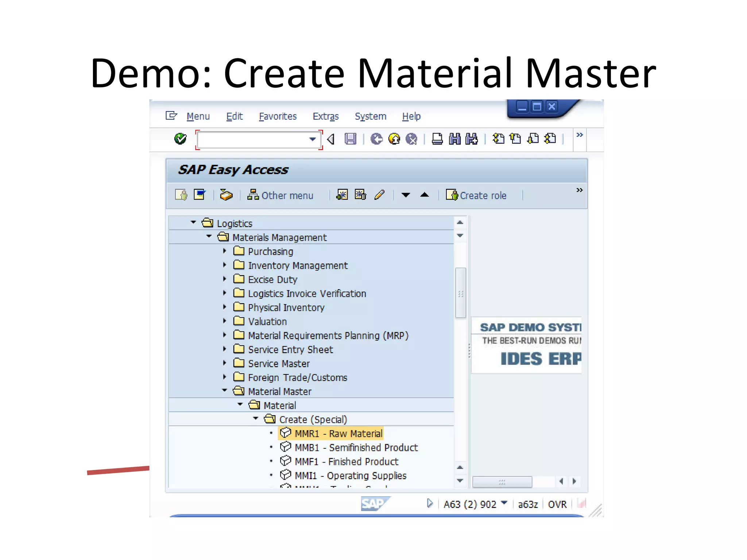The image size is (747, 560).
Task: Click the green Enter checkmark icon
Action: tap(180, 139)
